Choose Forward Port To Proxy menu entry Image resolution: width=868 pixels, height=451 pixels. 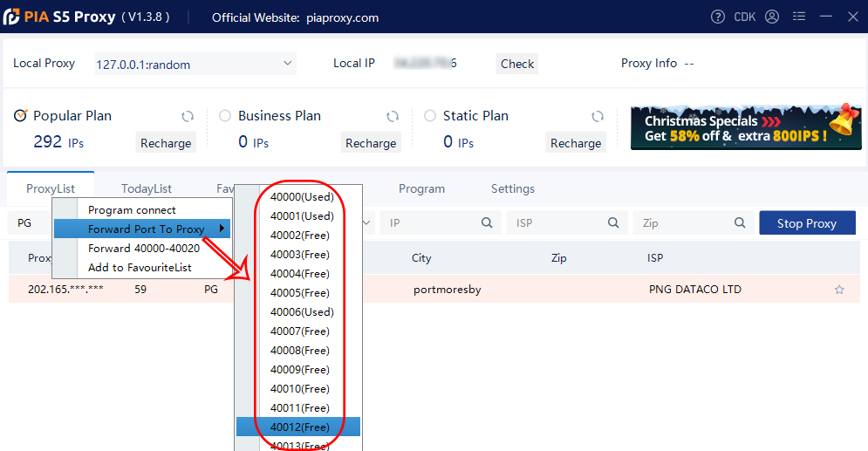(142, 229)
